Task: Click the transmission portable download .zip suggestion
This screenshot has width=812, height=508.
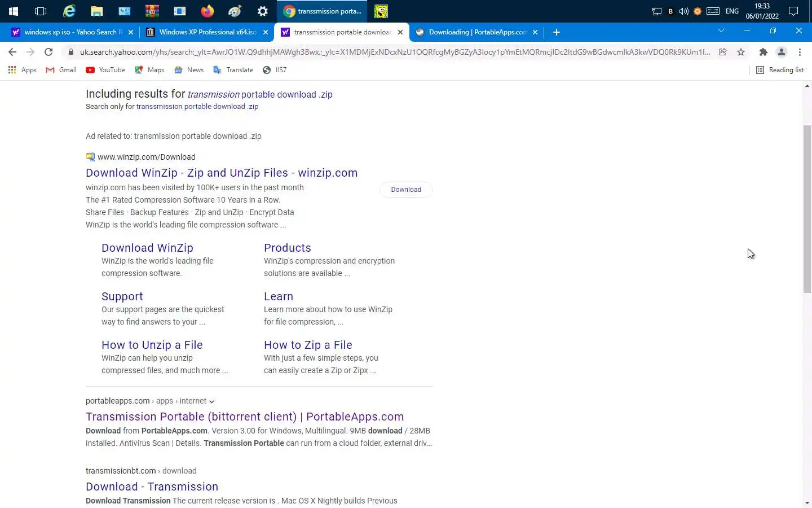Action: [260, 94]
